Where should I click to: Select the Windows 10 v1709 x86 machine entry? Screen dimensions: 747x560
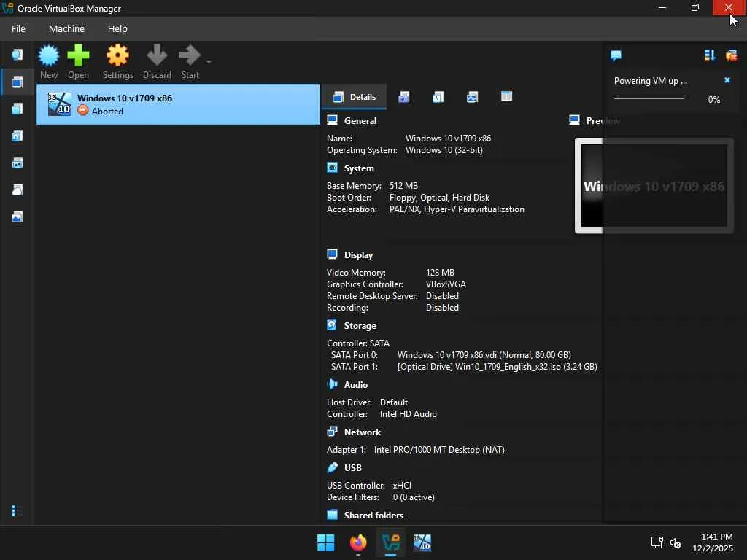[178, 104]
